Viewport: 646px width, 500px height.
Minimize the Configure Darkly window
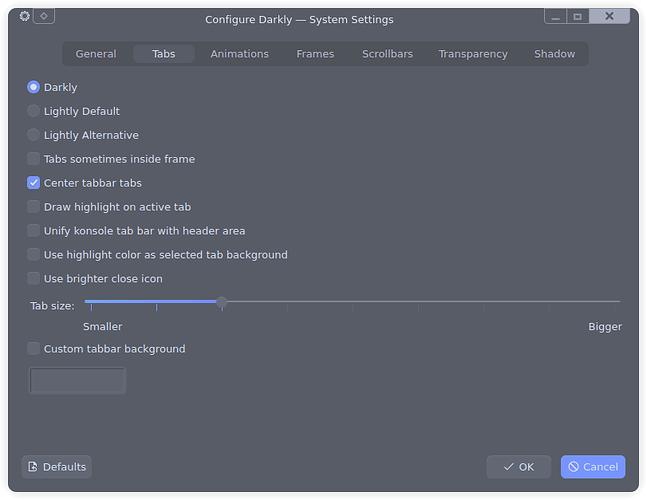pos(555,16)
